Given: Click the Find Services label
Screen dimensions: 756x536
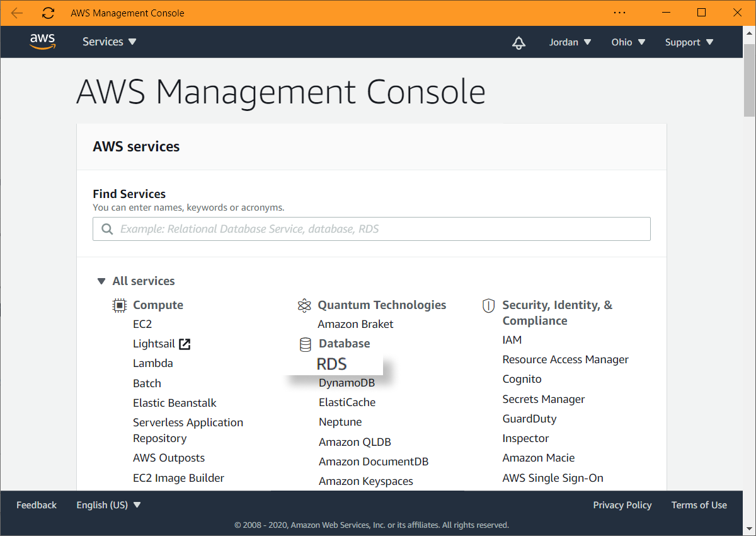Looking at the screenshot, I should [129, 194].
